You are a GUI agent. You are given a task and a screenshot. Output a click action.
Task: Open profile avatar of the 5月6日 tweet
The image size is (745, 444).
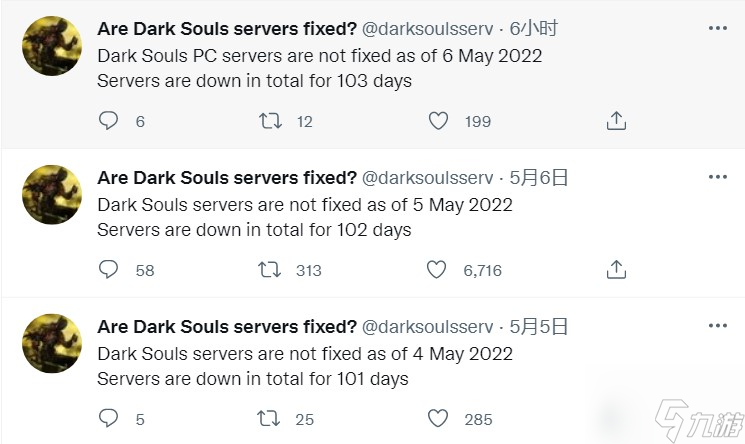click(52, 195)
